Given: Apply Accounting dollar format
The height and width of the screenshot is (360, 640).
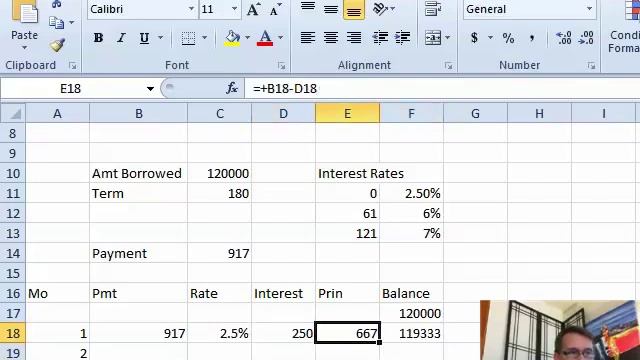Looking at the screenshot, I should click(x=474, y=38).
